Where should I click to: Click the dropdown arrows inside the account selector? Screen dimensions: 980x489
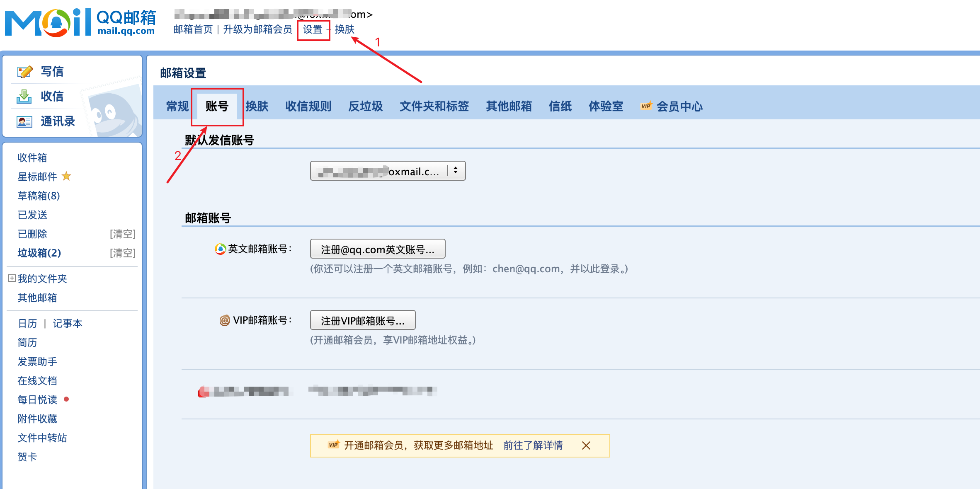point(456,170)
